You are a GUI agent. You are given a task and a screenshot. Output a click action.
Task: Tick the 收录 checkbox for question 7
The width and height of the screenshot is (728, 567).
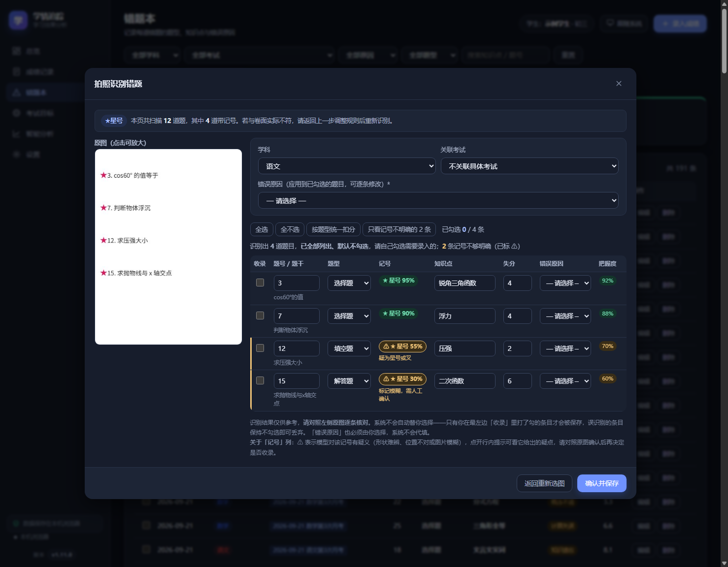tap(260, 315)
